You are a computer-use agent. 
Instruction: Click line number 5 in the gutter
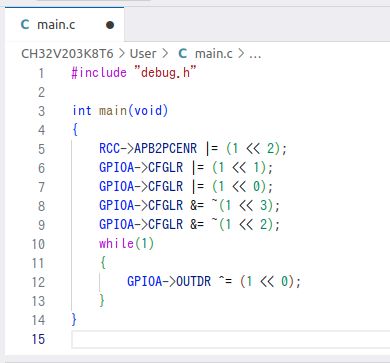click(x=41, y=149)
